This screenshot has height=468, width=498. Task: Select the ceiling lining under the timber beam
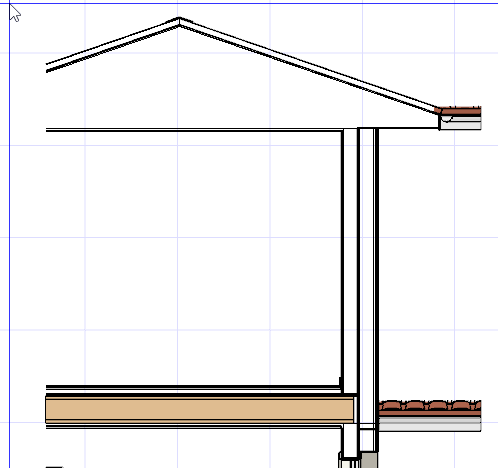(193, 426)
